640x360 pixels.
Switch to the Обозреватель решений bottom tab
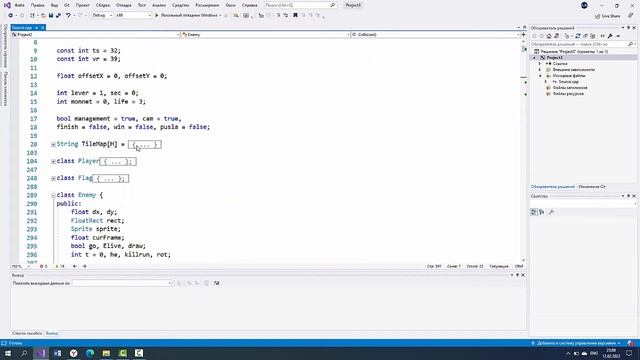click(553, 187)
